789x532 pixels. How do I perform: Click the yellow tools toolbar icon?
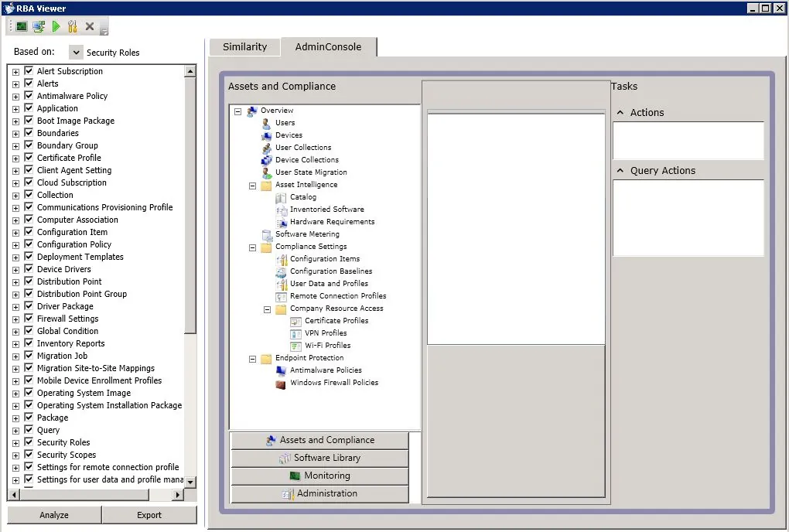click(73, 26)
